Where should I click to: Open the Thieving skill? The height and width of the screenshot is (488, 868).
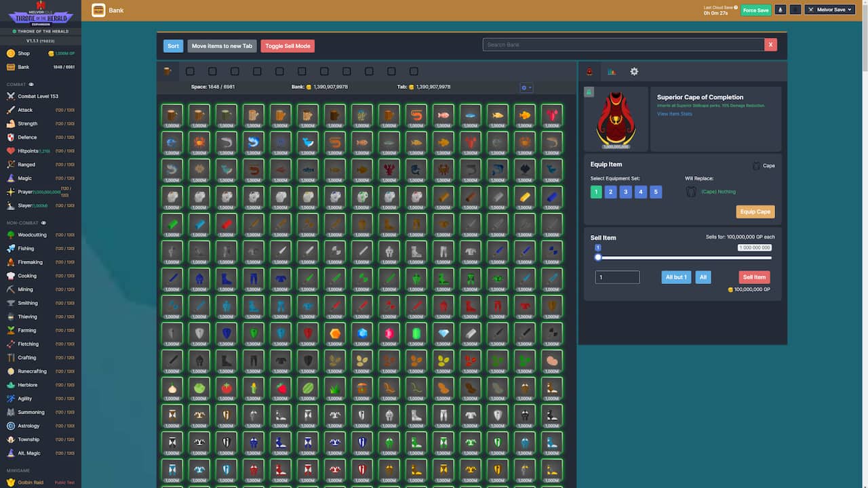click(x=41, y=317)
